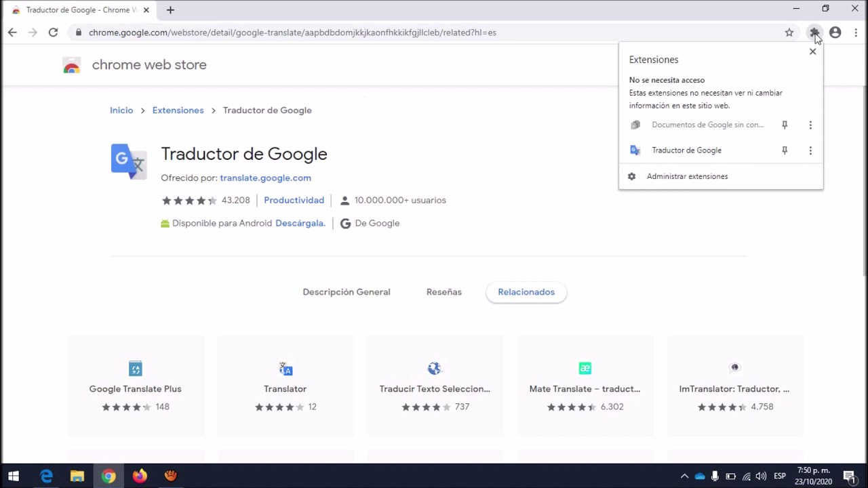Click the Mate Translate green icon
Screen dimensions: 868x488
(585, 368)
